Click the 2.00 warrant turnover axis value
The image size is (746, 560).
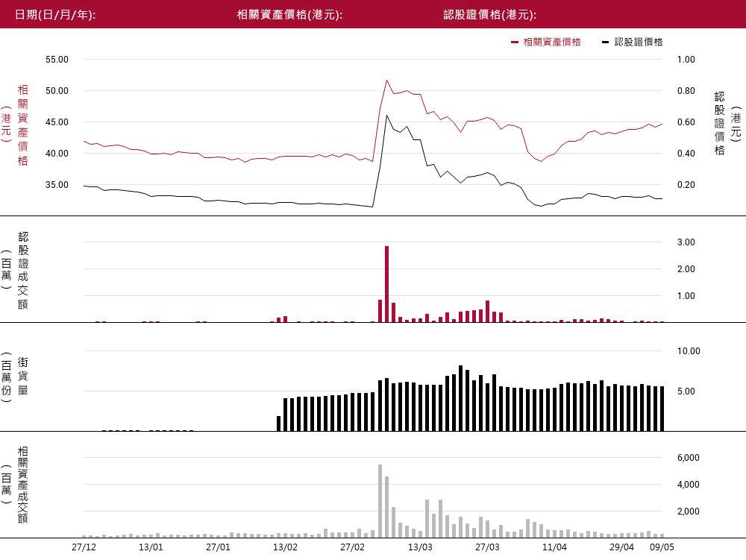[x=686, y=269]
